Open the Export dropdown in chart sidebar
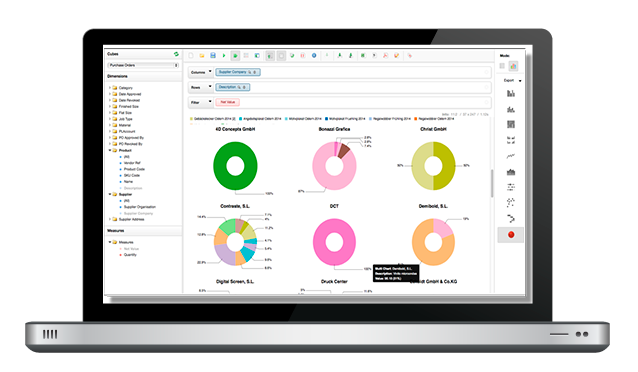Viewport: 638px width, 372px height. pos(512,81)
